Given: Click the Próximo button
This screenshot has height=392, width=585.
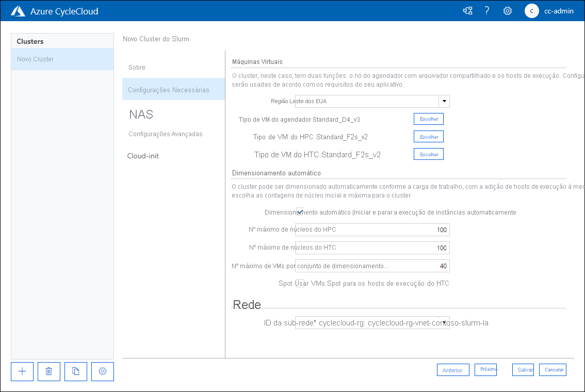Looking at the screenshot, I should (485, 369).
